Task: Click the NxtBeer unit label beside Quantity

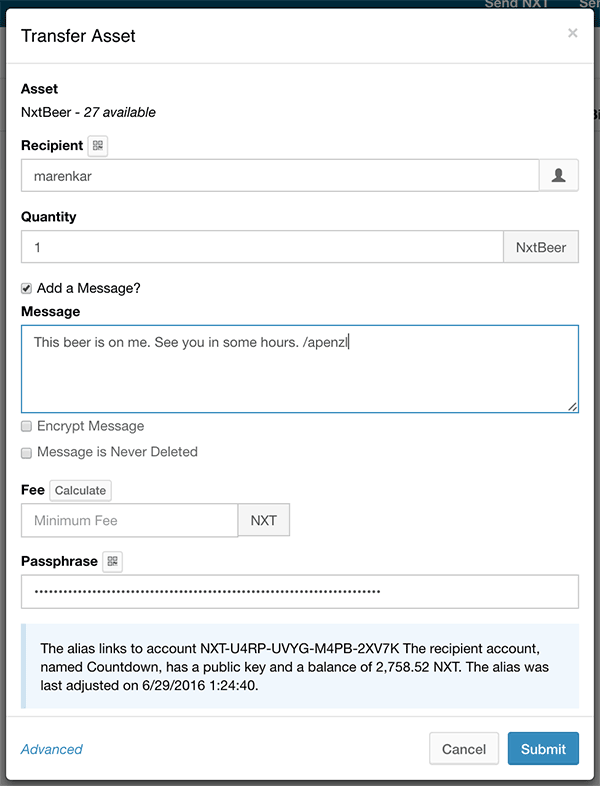Action: coord(541,247)
